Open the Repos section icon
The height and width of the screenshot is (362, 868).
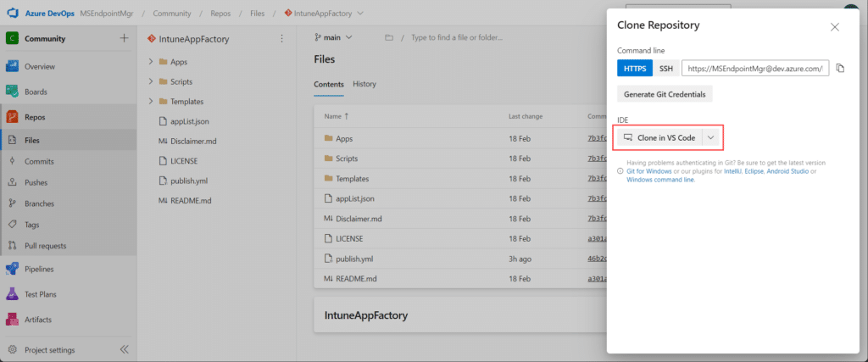coord(13,117)
